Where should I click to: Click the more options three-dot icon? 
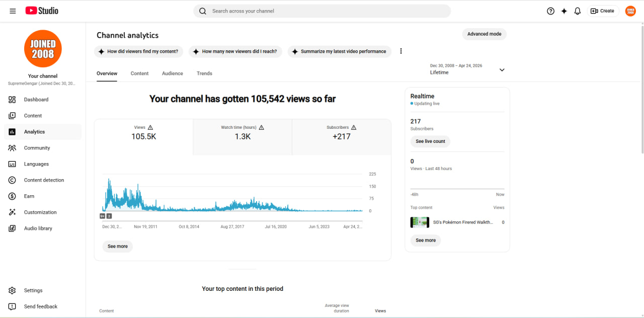pos(401,51)
